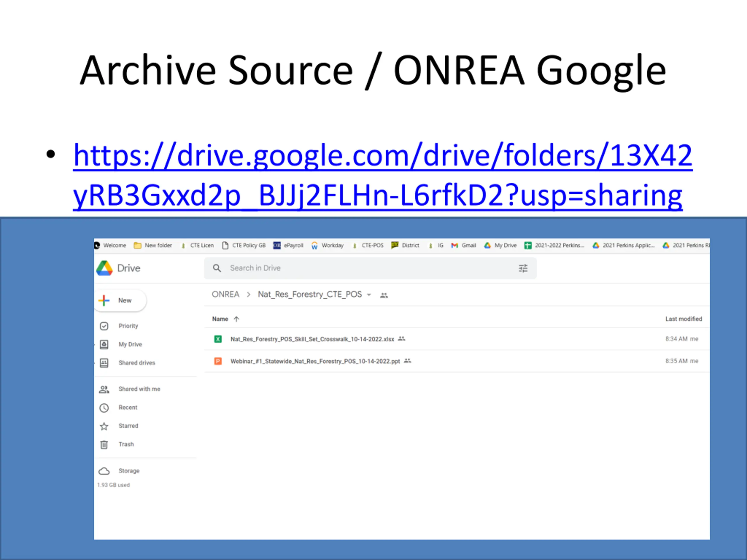Expand Nat_Res_Forestry_CTE_POS folder dropdown arrow

tap(369, 295)
